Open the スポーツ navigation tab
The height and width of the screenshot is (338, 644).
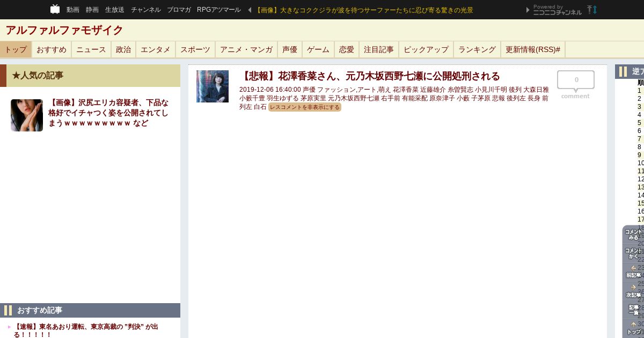pyautogui.click(x=195, y=49)
